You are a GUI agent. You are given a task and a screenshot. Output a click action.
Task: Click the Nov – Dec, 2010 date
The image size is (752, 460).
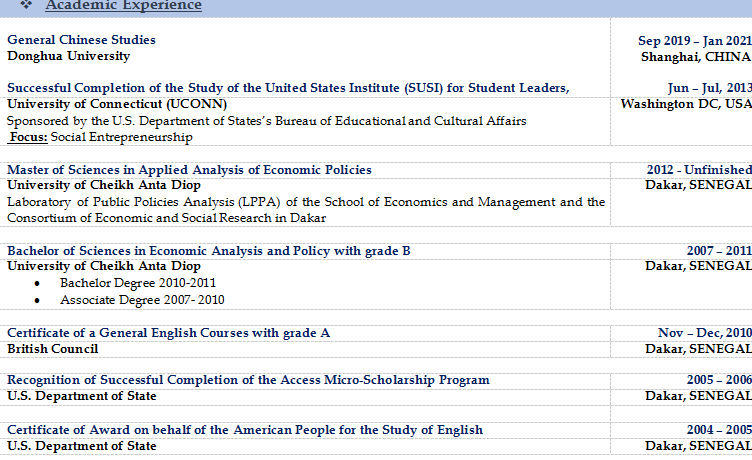pos(704,333)
